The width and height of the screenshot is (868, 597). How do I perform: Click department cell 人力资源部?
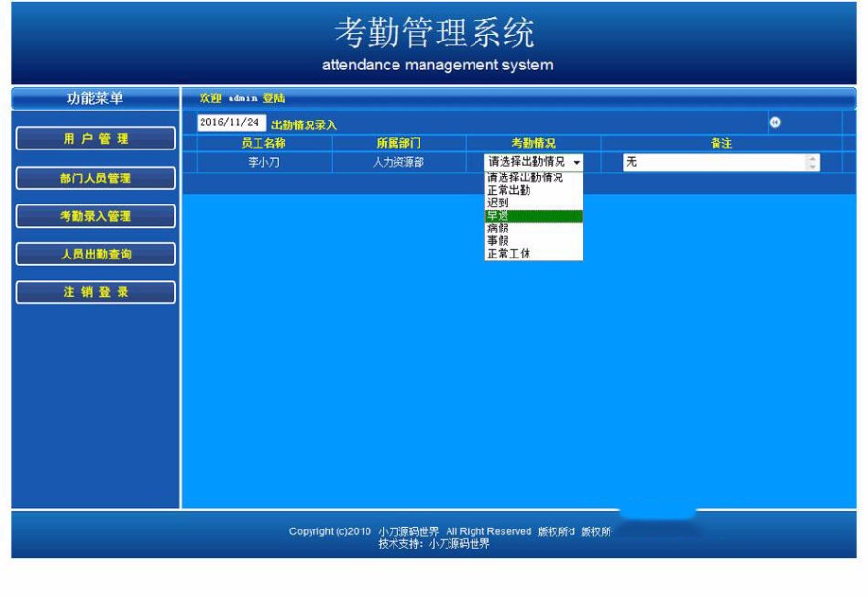pyautogui.click(x=398, y=162)
